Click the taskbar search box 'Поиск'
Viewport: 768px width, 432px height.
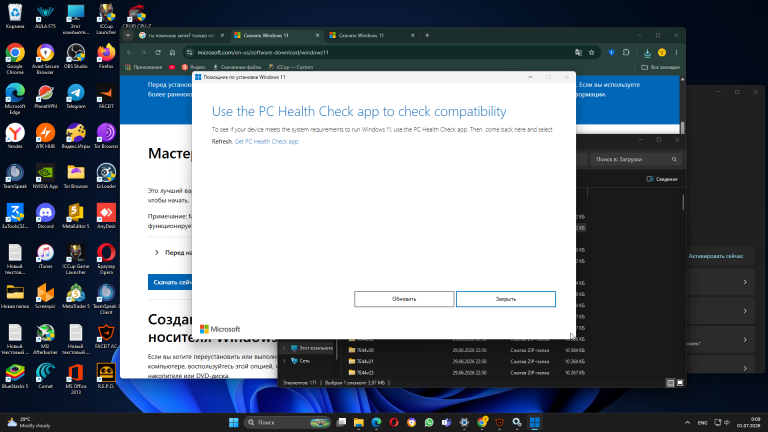(x=288, y=422)
